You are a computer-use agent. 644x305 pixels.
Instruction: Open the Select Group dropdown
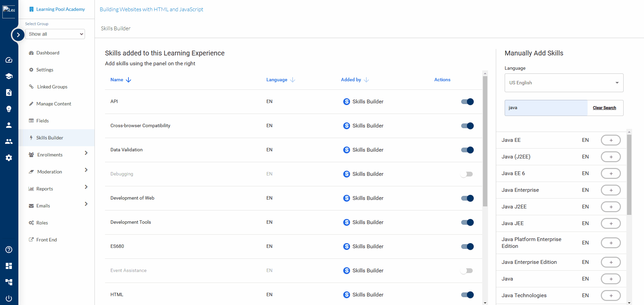[x=55, y=34]
